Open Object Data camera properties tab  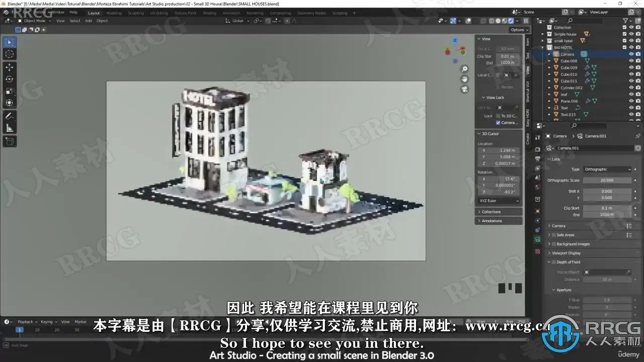tap(538, 239)
